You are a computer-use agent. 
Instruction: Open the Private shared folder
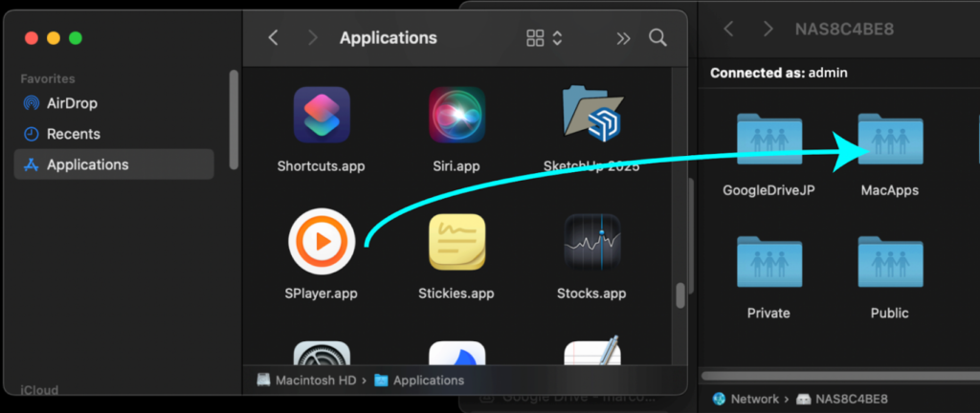click(x=768, y=262)
